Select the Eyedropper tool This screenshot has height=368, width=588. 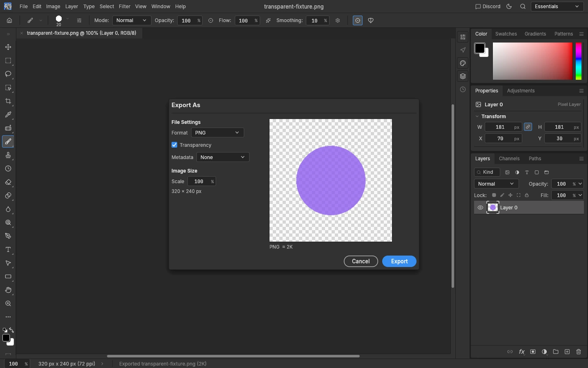8,115
